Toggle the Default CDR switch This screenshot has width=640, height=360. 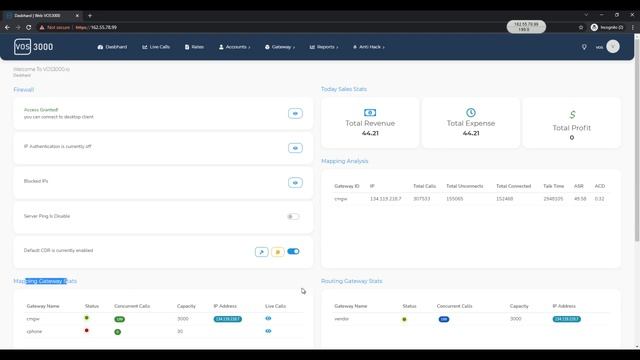point(293,251)
